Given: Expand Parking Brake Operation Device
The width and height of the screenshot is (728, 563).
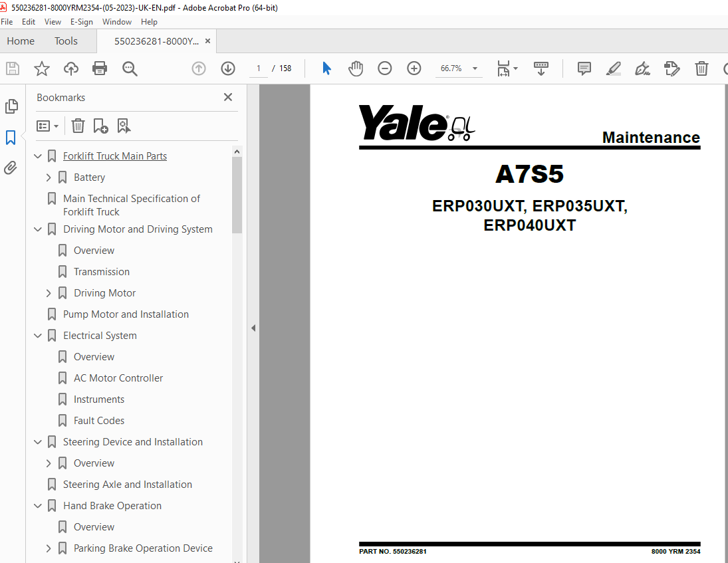Looking at the screenshot, I should 49,548.
